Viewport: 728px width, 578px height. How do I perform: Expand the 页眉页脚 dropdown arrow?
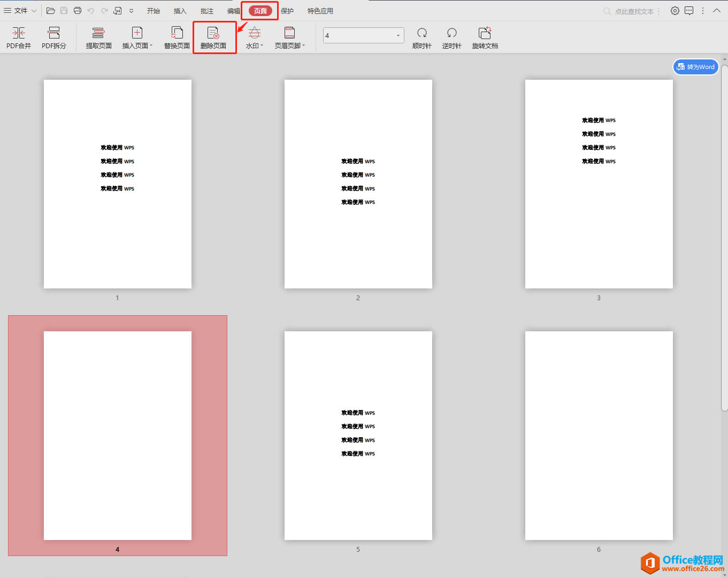point(303,45)
